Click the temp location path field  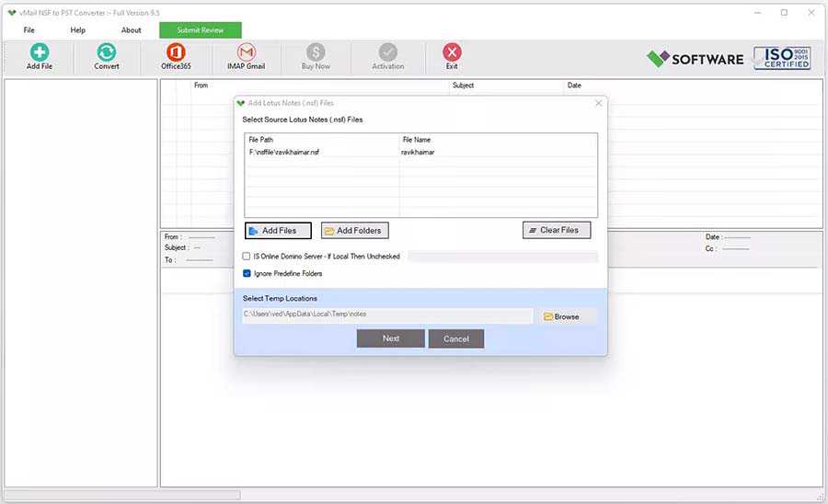[387, 314]
